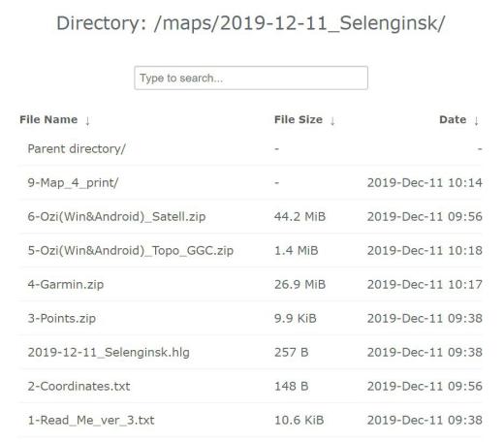Focus the Type to search field

251,78
